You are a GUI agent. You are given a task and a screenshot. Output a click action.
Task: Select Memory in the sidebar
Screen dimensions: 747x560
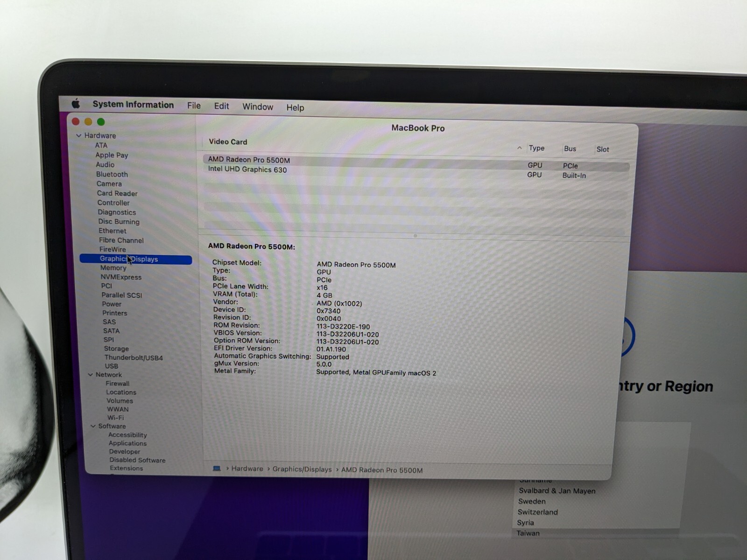113,268
